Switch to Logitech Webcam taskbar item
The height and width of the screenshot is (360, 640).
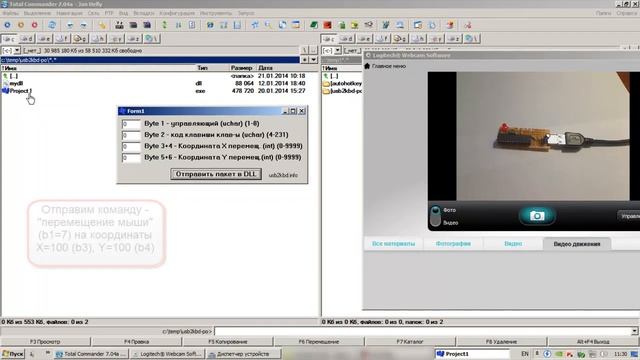tap(168, 354)
